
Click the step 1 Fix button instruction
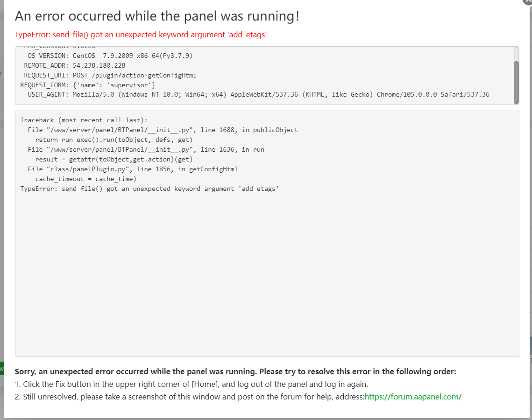pos(192,384)
